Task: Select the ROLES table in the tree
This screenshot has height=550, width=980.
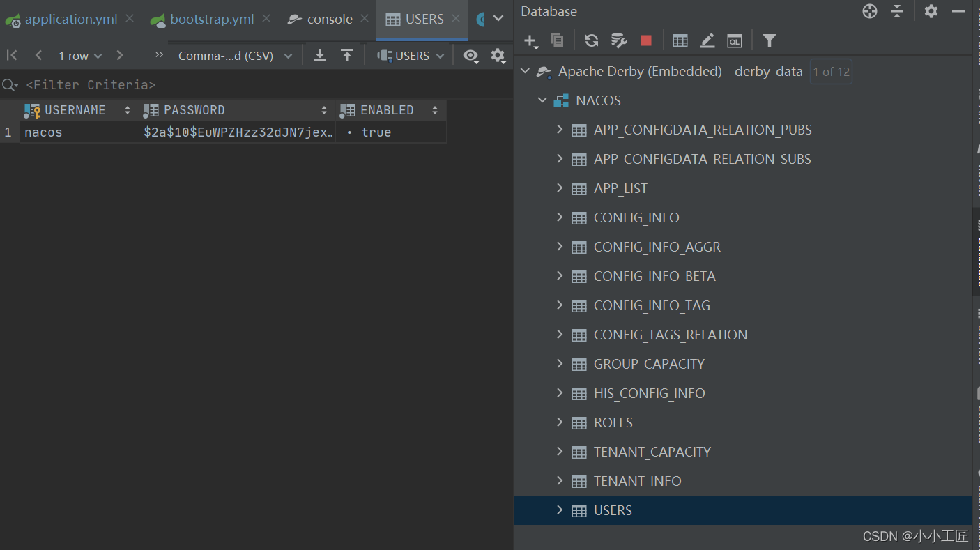Action: point(613,422)
